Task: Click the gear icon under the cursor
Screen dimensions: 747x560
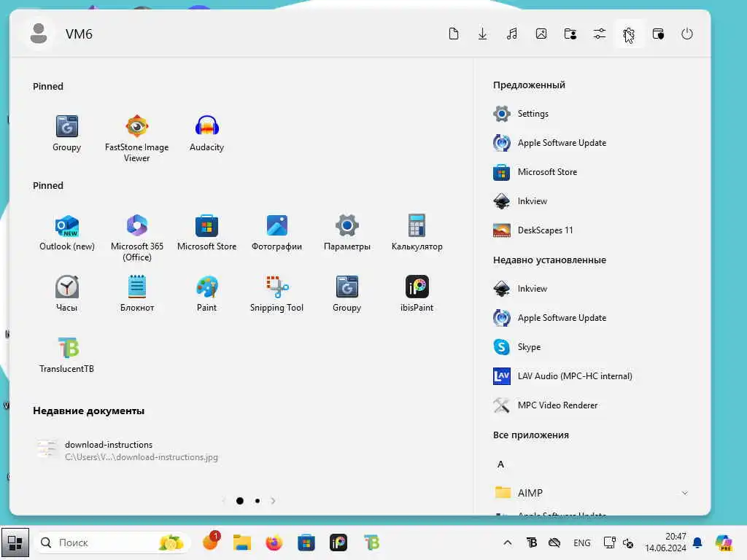Action: [x=628, y=34]
